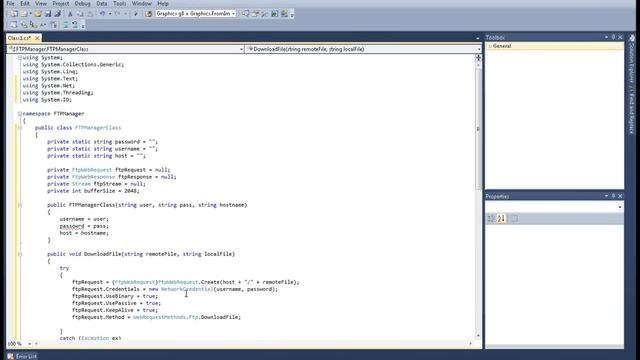640x360 pixels.
Task: Collapse the FTPManagerClass constructor block
Action: tap(20, 205)
